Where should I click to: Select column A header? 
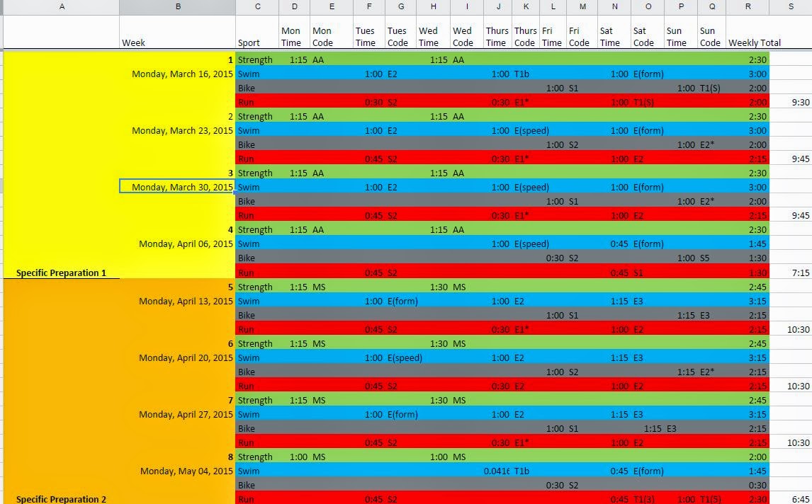coord(62,7)
